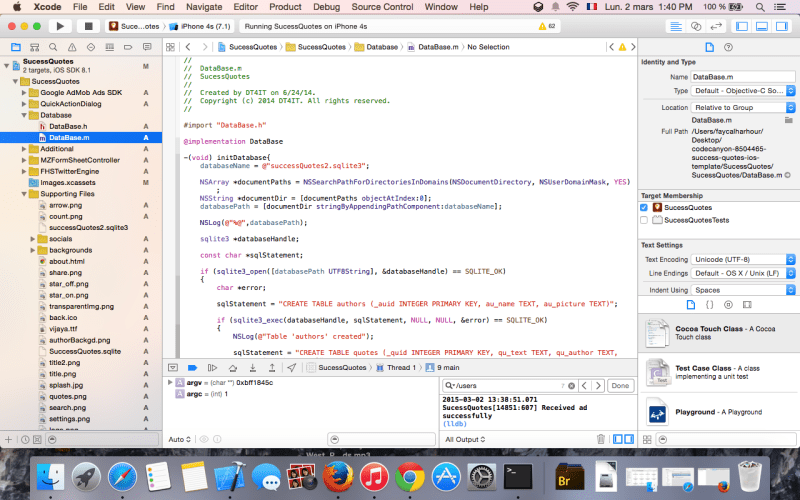This screenshot has height=500, width=800.
Task: Change the All Output console filter
Action: click(x=465, y=439)
